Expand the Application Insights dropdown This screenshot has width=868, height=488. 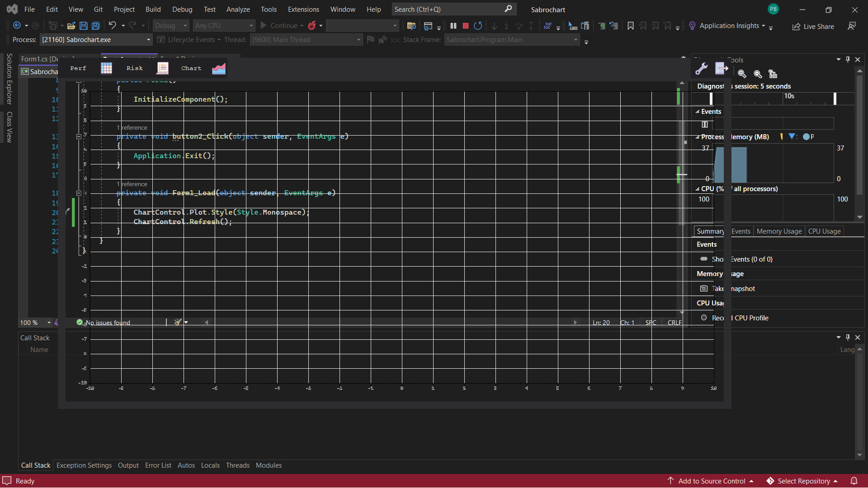pyautogui.click(x=764, y=26)
